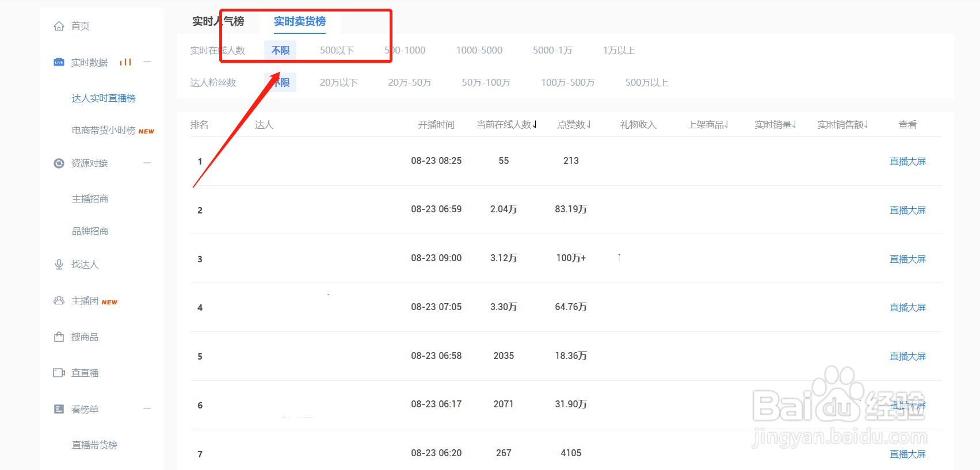Sort by 点赞数 column
980x470 pixels.
pyautogui.click(x=574, y=125)
